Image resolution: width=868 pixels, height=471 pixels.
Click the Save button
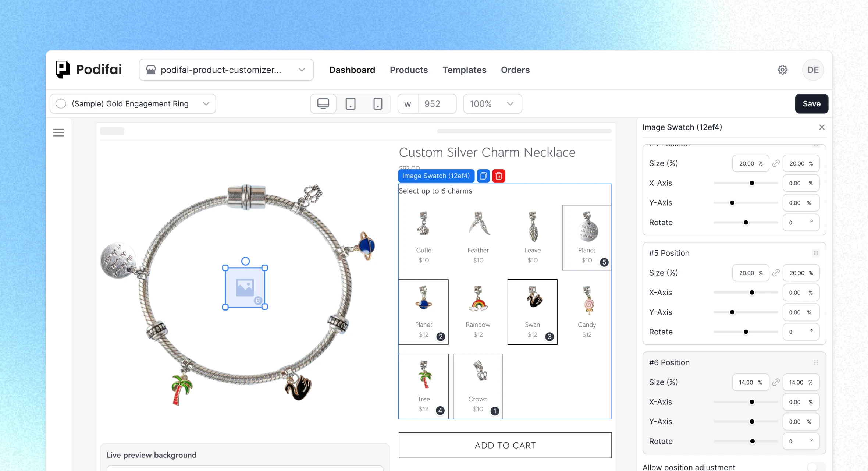tap(811, 103)
